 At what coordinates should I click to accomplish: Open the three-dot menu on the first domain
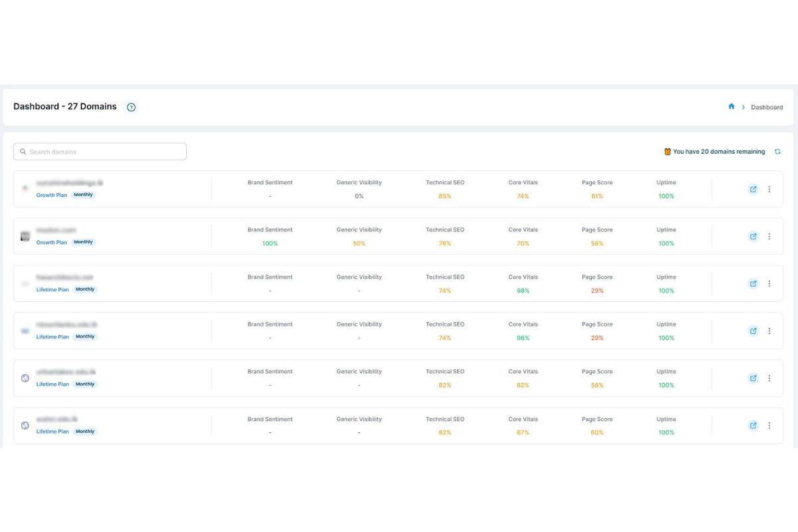(x=769, y=189)
